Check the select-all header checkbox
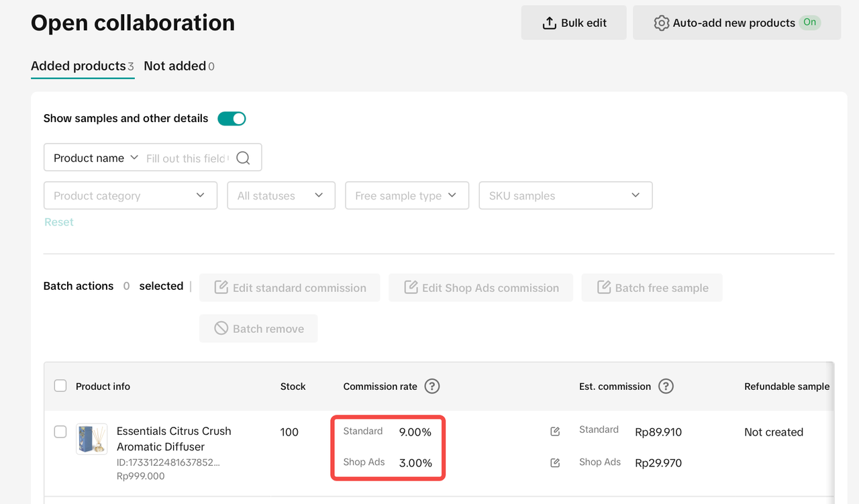The width and height of the screenshot is (859, 504). (x=60, y=386)
